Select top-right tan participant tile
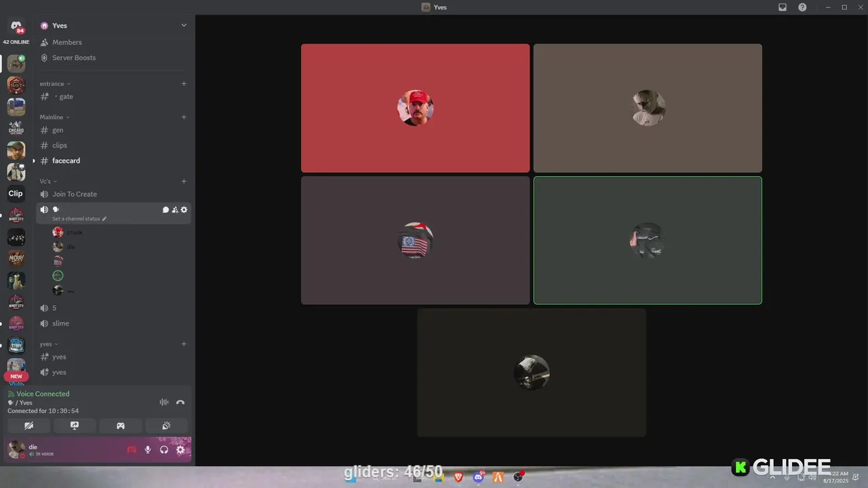The height and width of the screenshot is (488, 868). click(648, 108)
